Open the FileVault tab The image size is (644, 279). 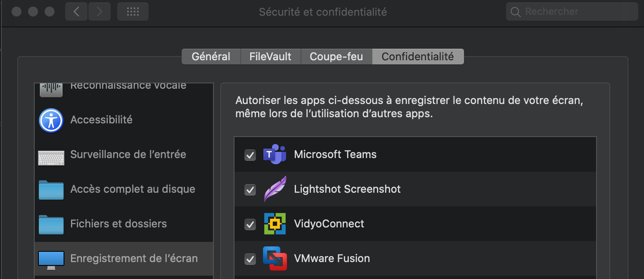pos(270,57)
